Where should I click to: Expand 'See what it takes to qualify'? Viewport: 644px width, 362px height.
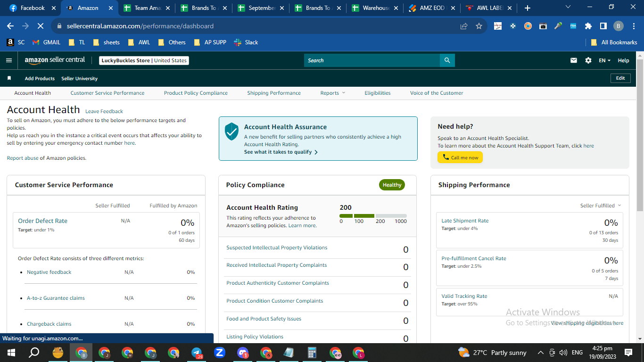tap(281, 152)
